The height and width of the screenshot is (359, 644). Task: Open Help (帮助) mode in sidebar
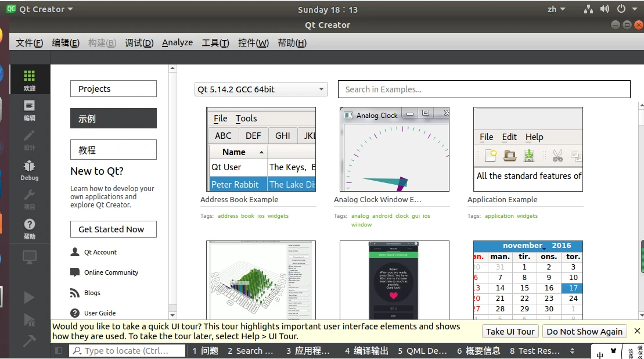29,229
